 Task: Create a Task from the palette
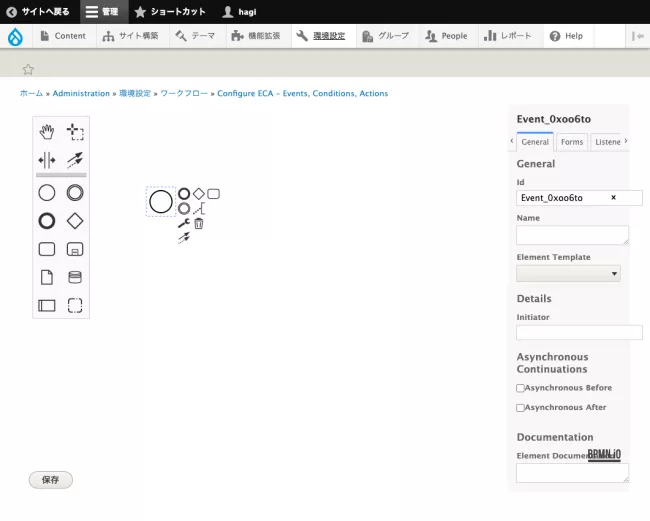click(x=47, y=249)
